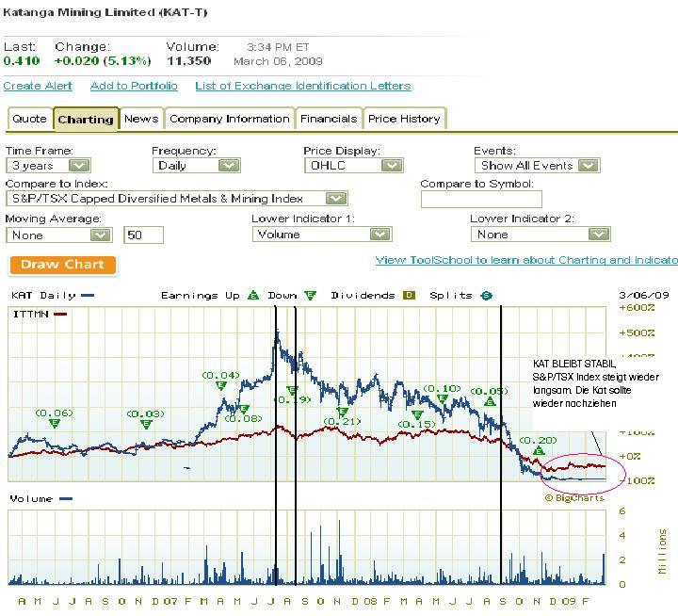Click the KAT Daily blue legend swatch
The image size is (678, 616).
(x=88, y=296)
